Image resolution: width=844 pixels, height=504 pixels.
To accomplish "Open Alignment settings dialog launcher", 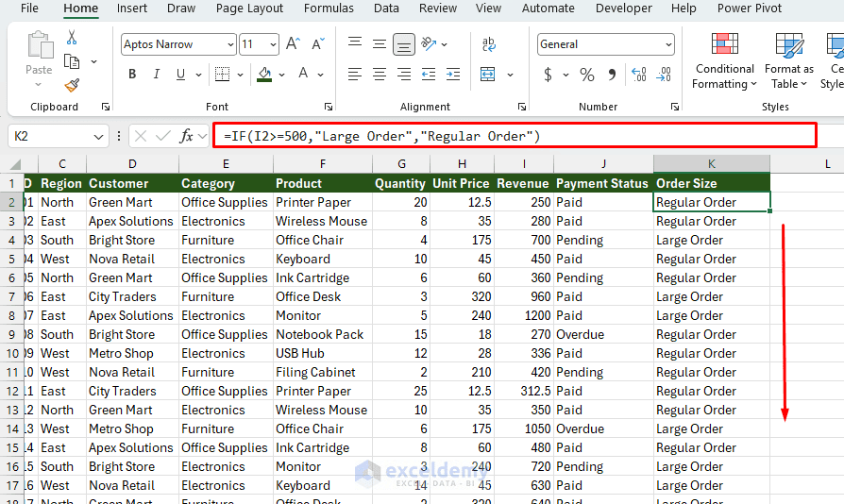I will 521,107.
